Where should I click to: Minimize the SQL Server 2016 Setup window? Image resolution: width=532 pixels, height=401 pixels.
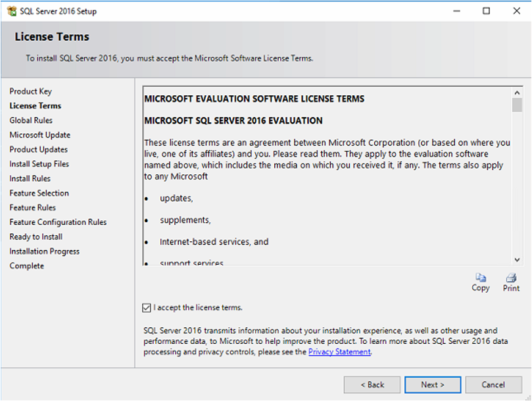tap(456, 11)
